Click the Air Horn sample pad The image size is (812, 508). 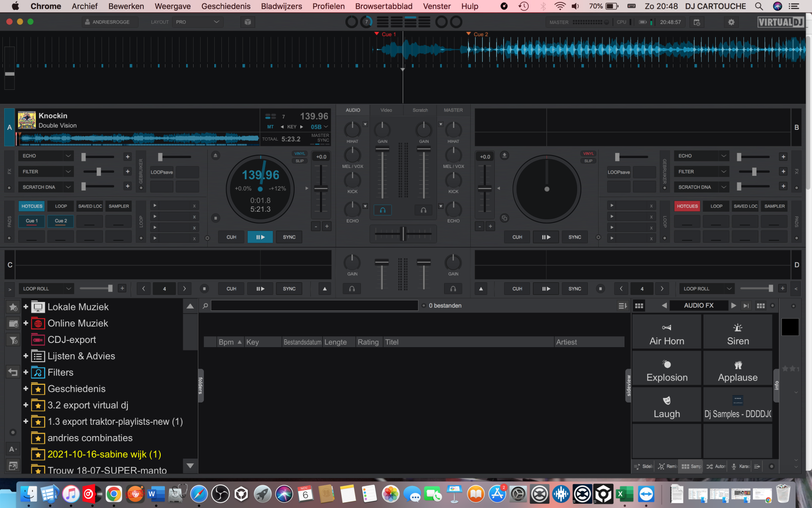tap(666, 333)
